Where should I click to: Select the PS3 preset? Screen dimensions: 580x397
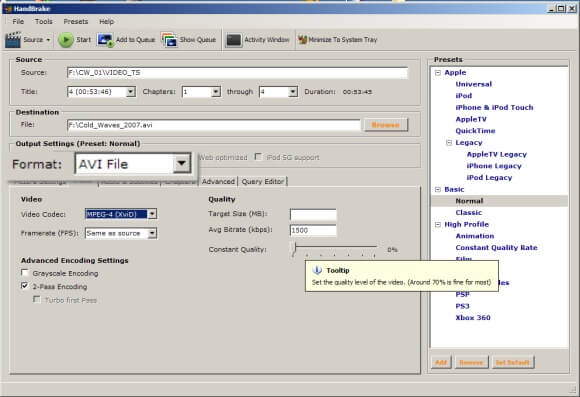pos(462,306)
